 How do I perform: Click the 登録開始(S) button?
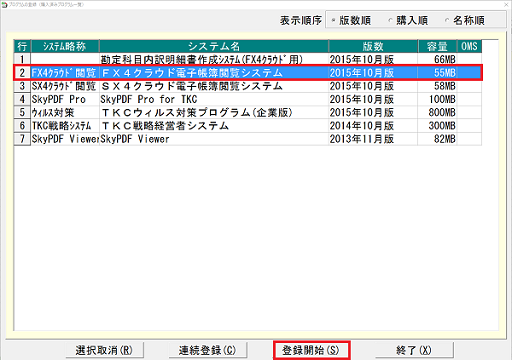(311, 350)
